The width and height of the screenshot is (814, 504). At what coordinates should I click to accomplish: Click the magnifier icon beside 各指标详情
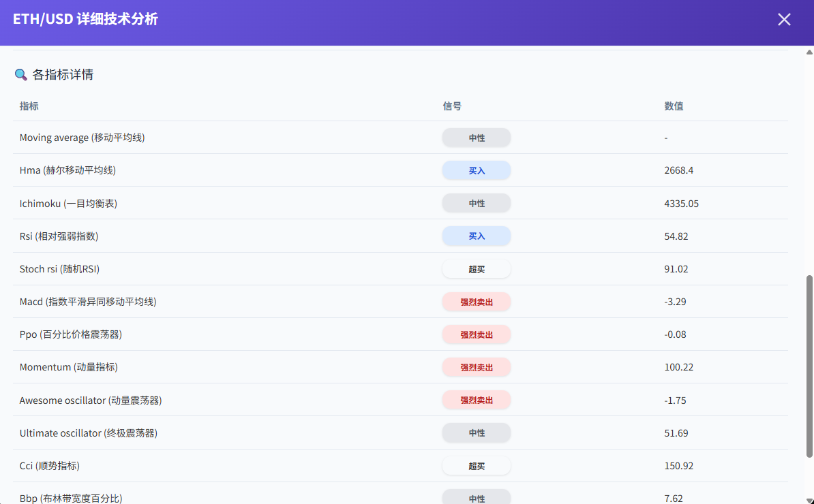click(21, 75)
